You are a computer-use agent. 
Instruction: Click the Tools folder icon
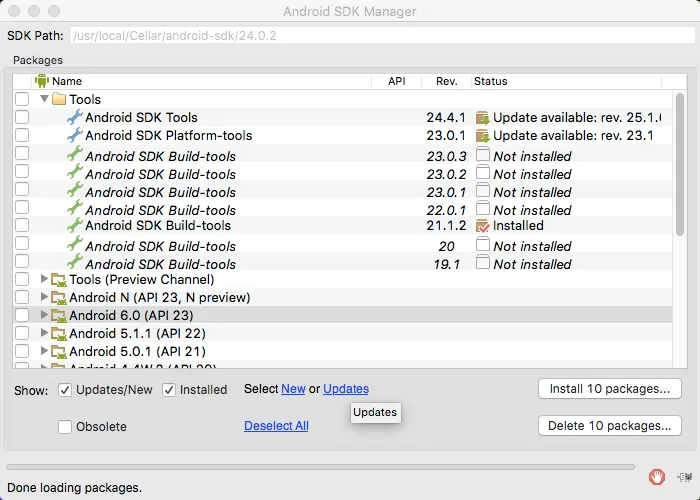point(59,99)
